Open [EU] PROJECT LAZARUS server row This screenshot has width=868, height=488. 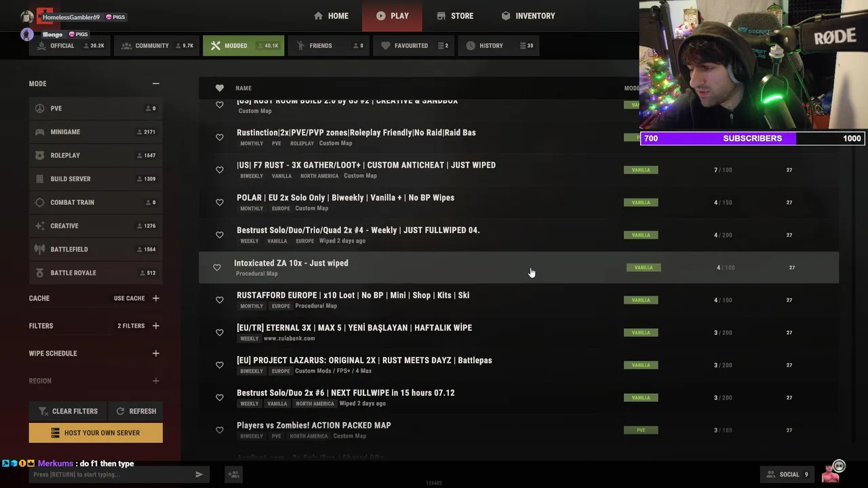pos(519,365)
